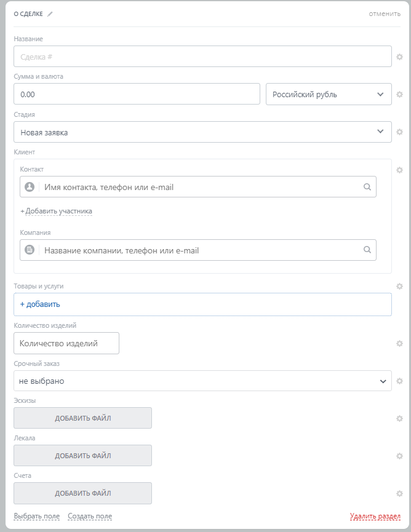Open the Стадия dropdown showing Новая заявка
Screen dimensions: 411x532
202,132
